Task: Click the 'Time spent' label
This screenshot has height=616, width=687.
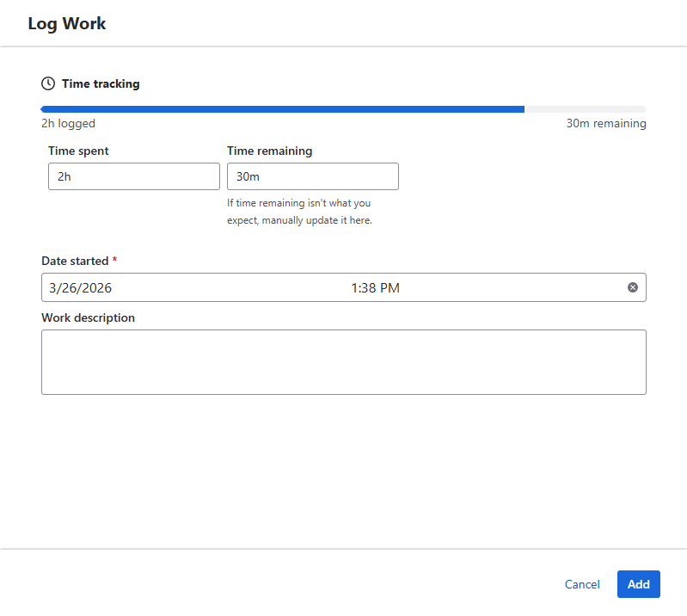Action: pyautogui.click(x=78, y=151)
